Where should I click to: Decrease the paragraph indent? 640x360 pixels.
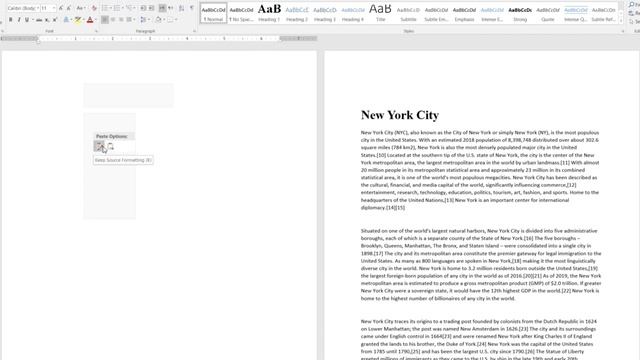143,8
